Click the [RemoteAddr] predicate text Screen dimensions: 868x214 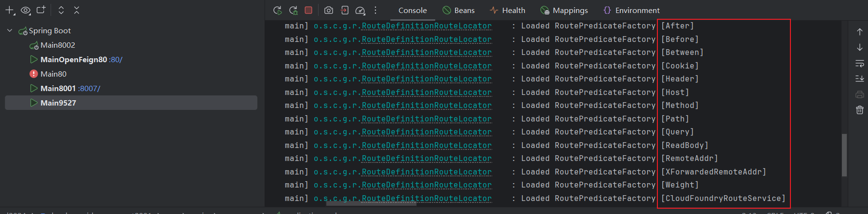(x=689, y=158)
